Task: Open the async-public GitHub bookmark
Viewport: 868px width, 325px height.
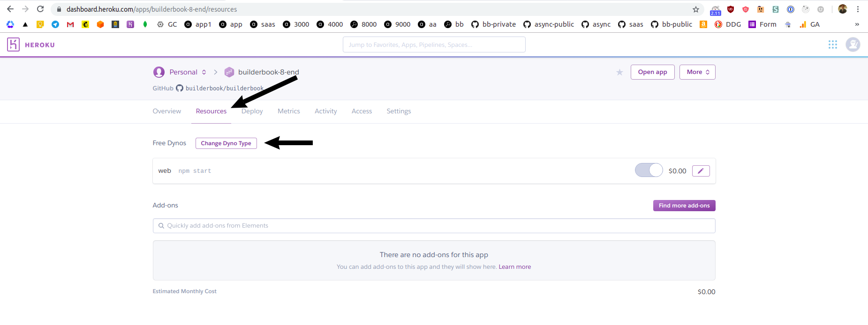Action: (549, 24)
